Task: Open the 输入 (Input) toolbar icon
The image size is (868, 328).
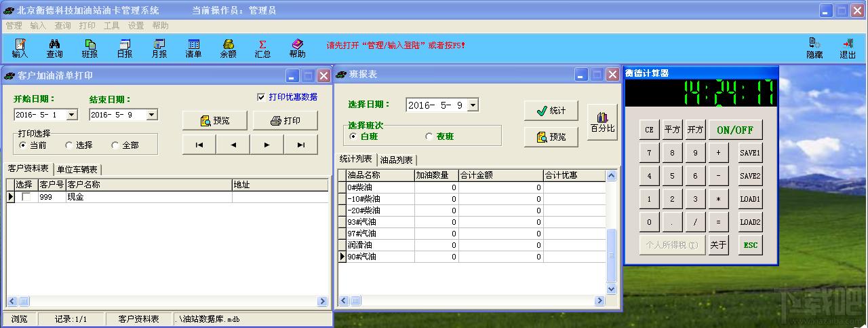Action: click(x=20, y=48)
